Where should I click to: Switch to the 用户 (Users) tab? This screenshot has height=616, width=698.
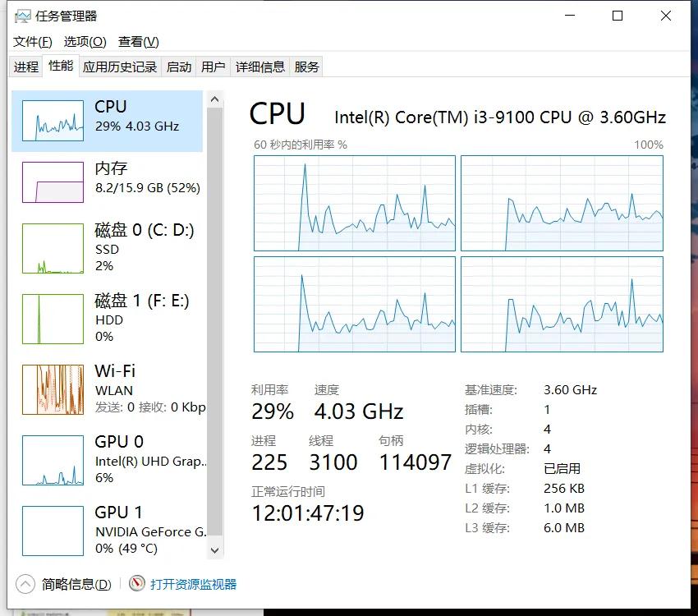[214, 67]
